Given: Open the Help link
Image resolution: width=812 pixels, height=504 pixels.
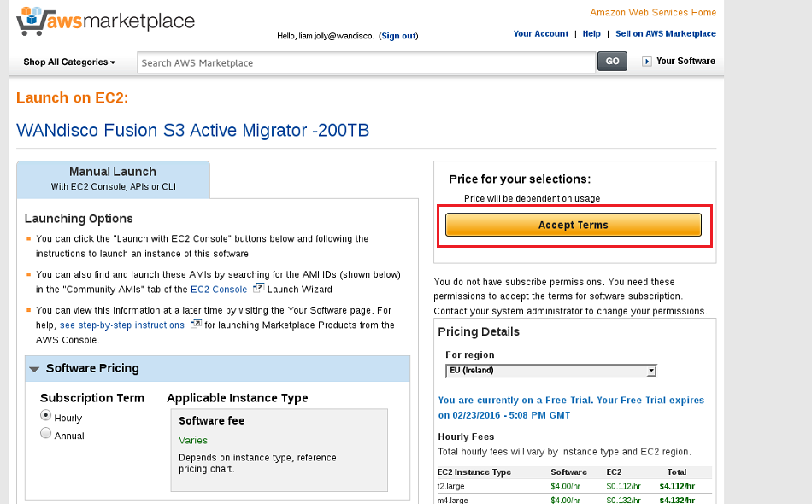Looking at the screenshot, I should pos(591,33).
